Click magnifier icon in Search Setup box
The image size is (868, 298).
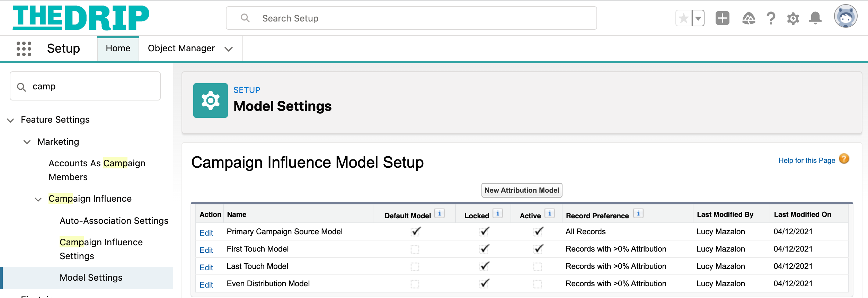pyautogui.click(x=245, y=18)
